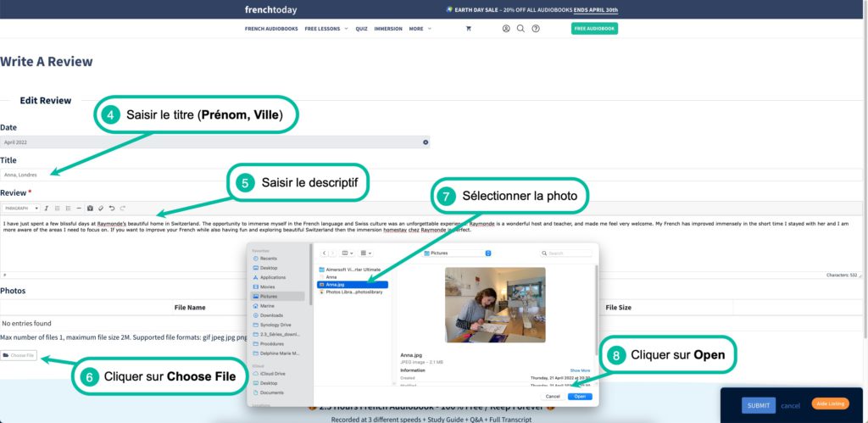Click the undo icon in editor toolbar
Viewport: 868px width, 423px height.
pos(111,208)
